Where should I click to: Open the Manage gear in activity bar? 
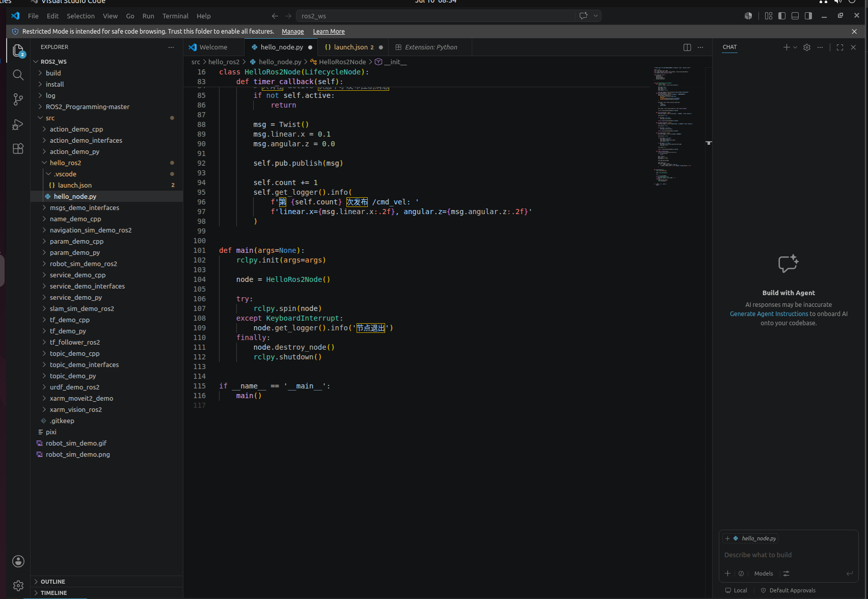(18, 586)
